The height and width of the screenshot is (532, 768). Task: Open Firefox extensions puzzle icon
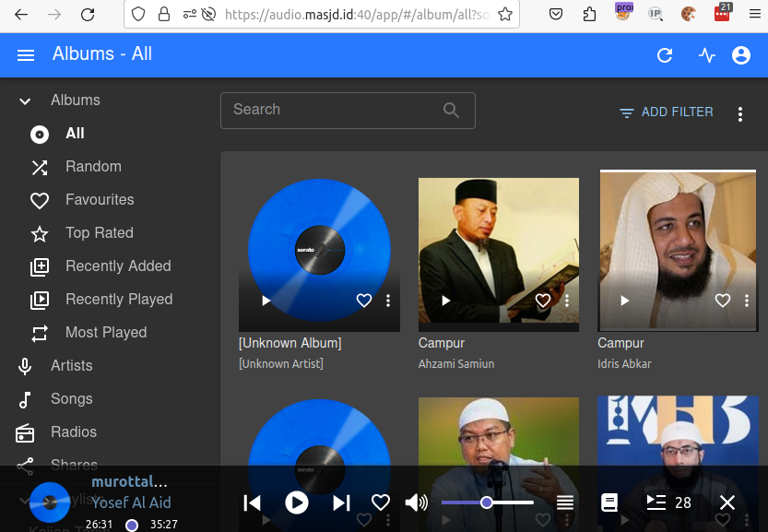click(589, 14)
